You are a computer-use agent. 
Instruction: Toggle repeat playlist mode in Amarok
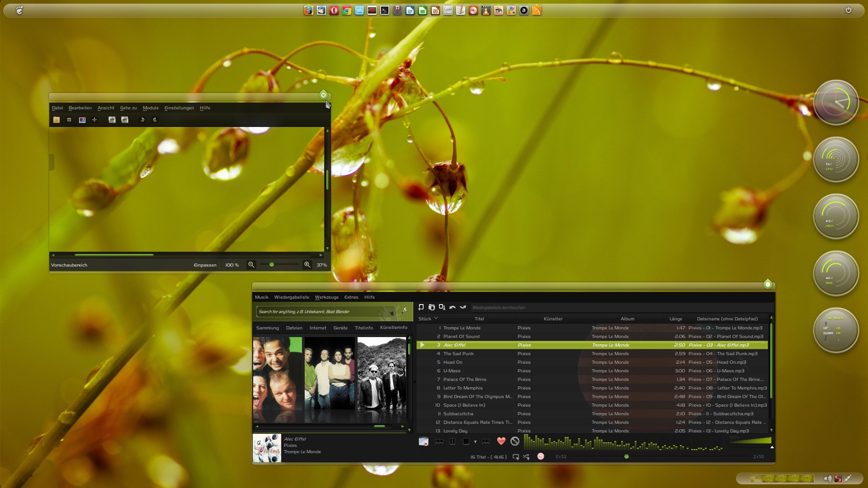tap(516, 457)
